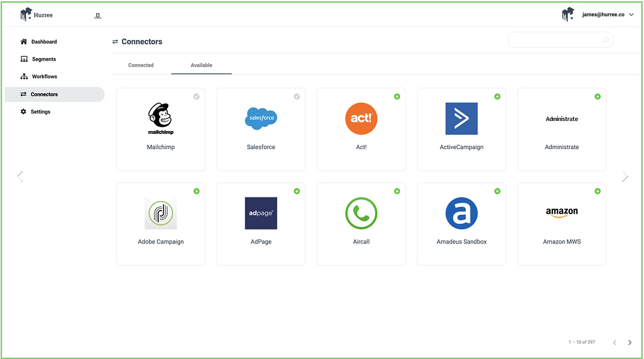
Task: Click the Settings gear icon
Action: [23, 112]
